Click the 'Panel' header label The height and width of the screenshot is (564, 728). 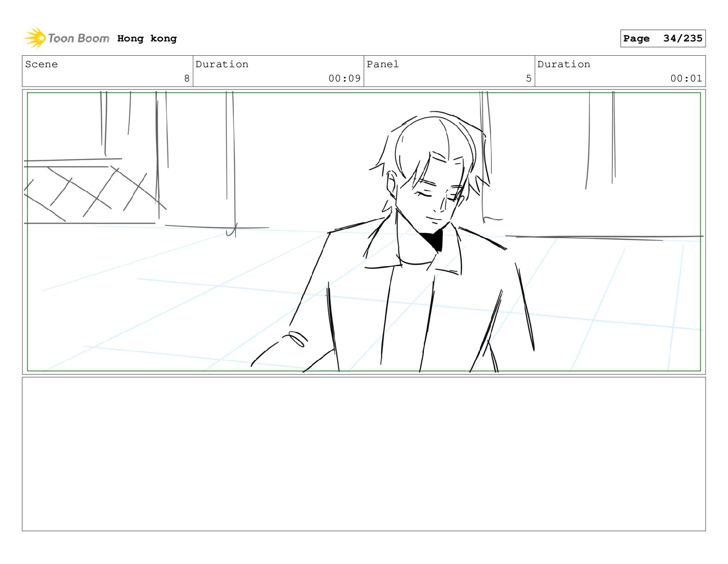tap(383, 64)
